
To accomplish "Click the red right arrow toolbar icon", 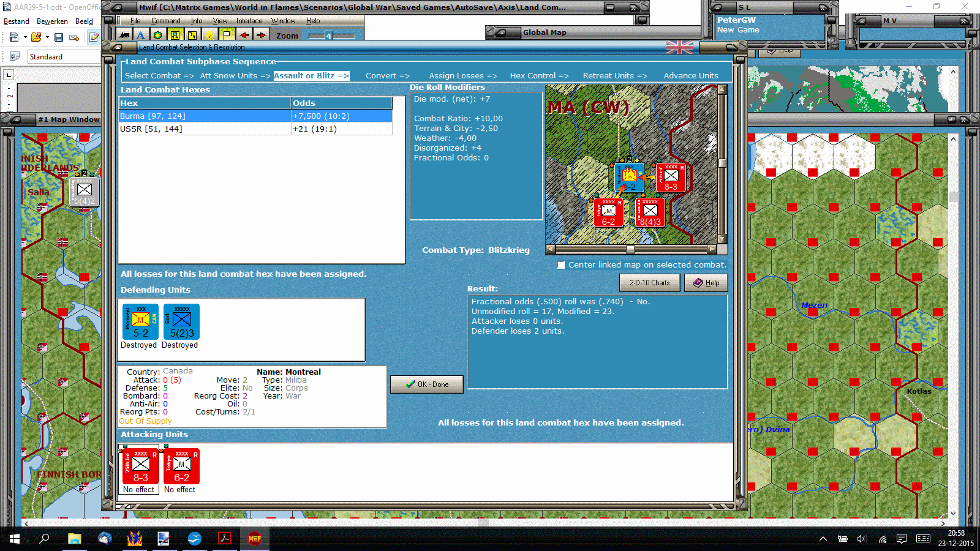I will pos(261,35).
